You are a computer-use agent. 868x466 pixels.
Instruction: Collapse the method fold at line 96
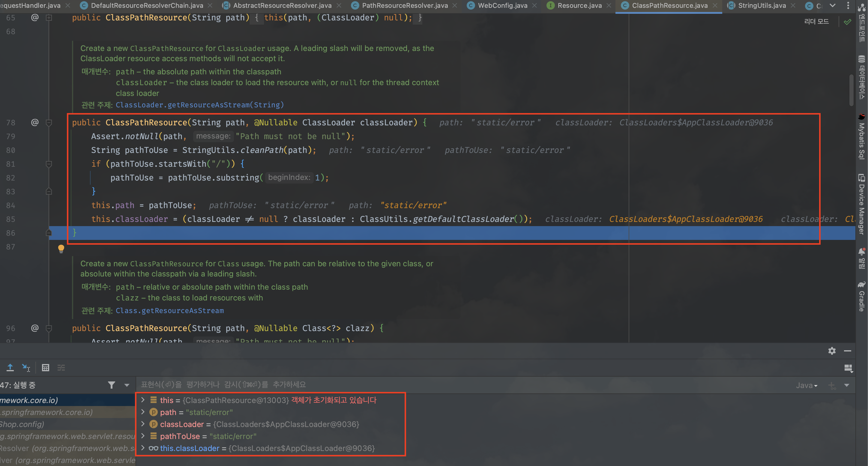[x=49, y=329]
